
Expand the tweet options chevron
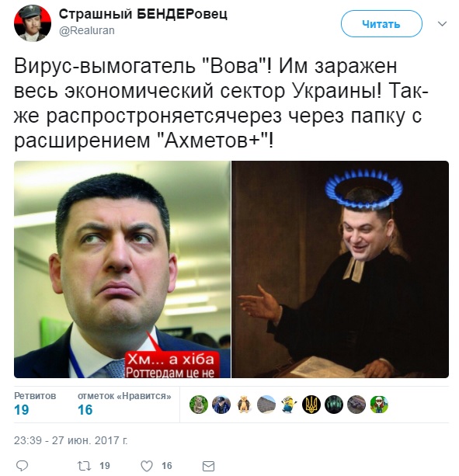(x=443, y=23)
